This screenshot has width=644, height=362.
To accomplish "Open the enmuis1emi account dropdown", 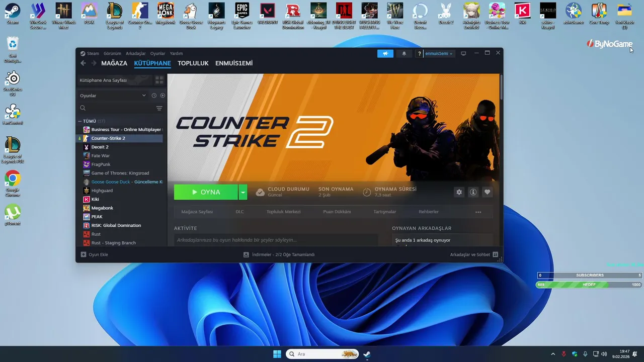I will pyautogui.click(x=439, y=53).
